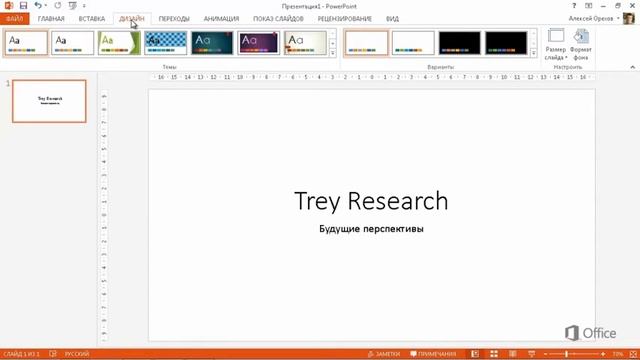The height and width of the screenshot is (360, 640).
Task: Click the Save icon in quick access toolbar
Action: coord(23,6)
